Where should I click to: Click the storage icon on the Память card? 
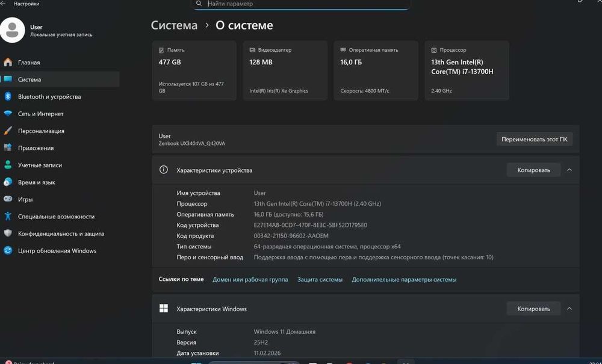coord(161,51)
